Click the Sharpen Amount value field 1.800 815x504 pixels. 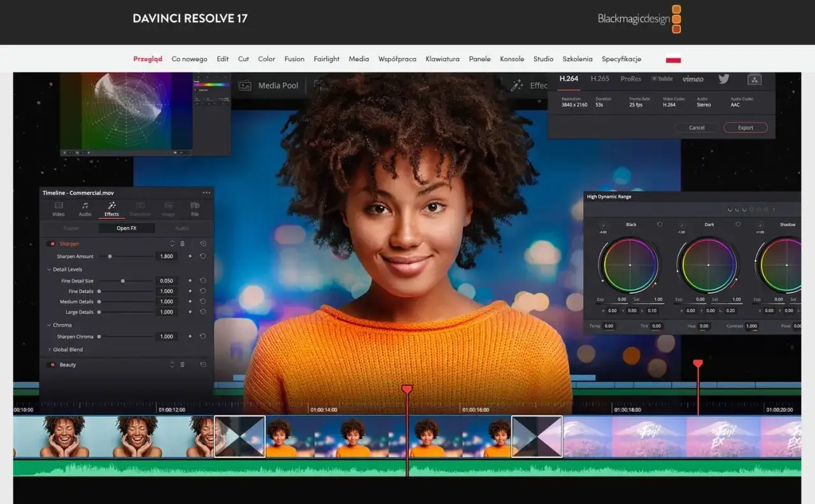tap(167, 256)
